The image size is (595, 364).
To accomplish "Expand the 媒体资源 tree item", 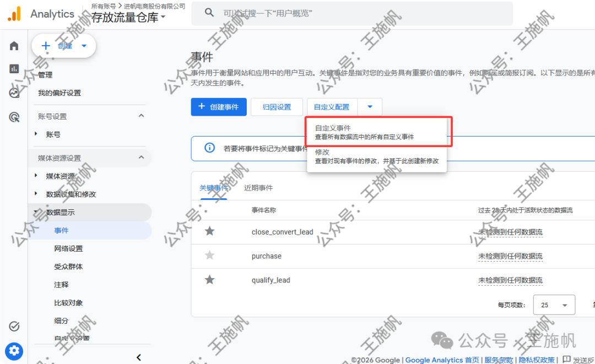I will (36, 176).
